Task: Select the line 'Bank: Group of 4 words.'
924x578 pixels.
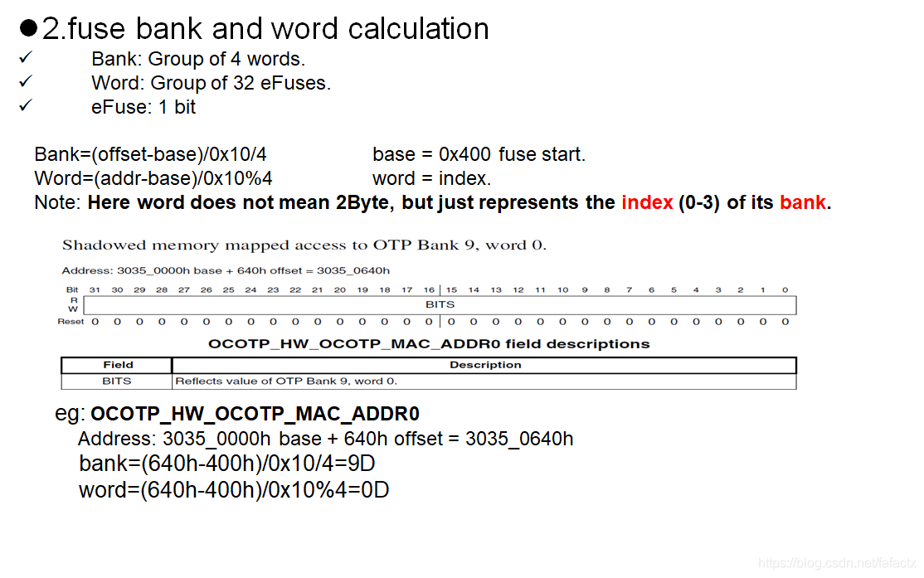Action: 198,59
